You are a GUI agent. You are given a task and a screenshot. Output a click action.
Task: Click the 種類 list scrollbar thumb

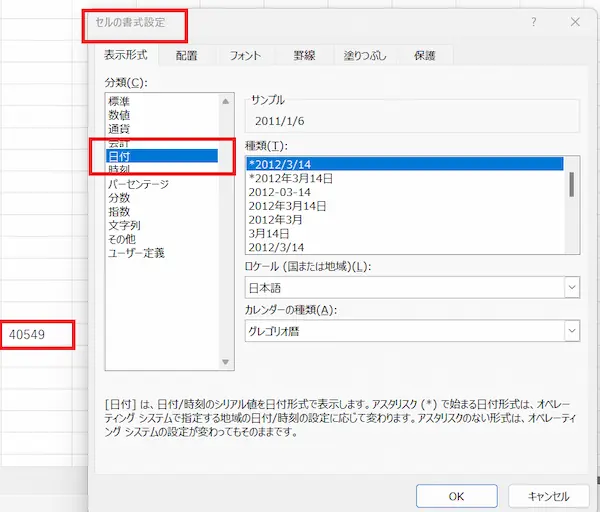[572, 183]
